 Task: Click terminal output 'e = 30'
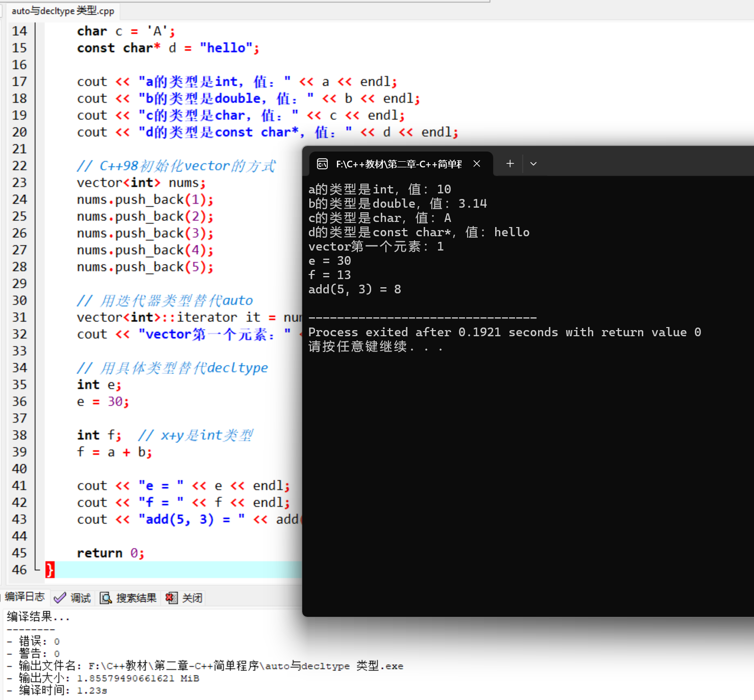330,261
